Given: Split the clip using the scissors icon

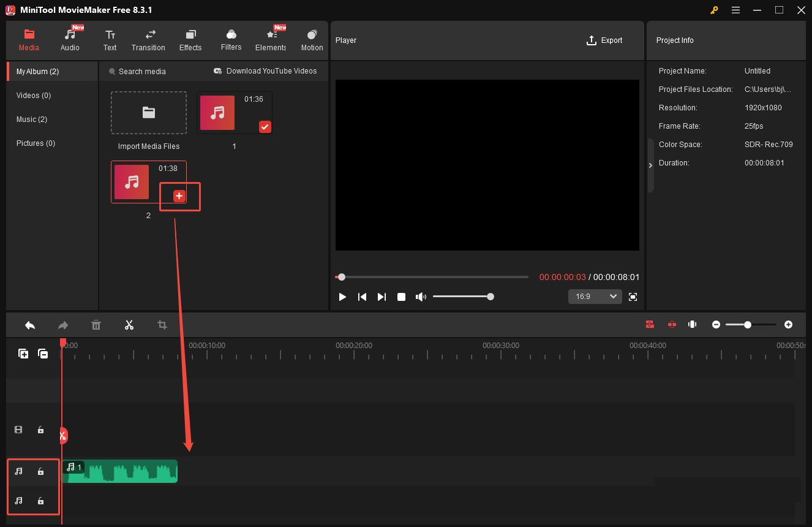Looking at the screenshot, I should click(x=129, y=325).
